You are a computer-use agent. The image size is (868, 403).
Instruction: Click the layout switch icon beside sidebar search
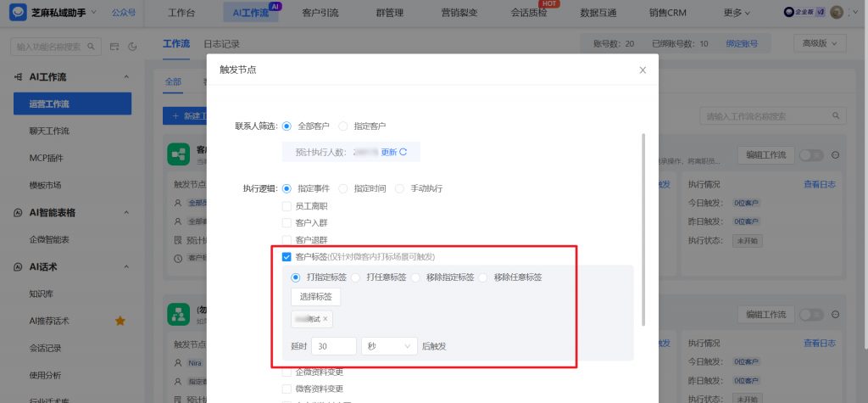(x=114, y=48)
